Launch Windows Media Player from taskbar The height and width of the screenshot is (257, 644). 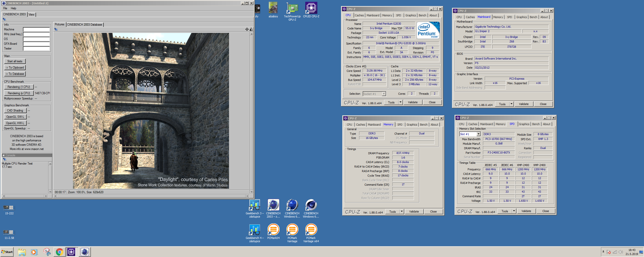pyautogui.click(x=34, y=252)
